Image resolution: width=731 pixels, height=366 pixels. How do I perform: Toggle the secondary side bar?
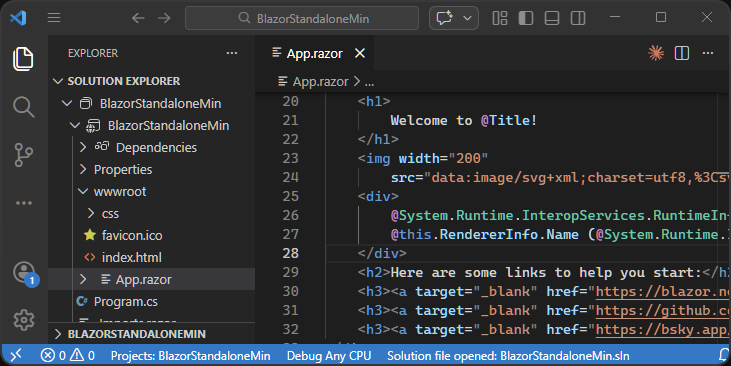[x=578, y=18]
